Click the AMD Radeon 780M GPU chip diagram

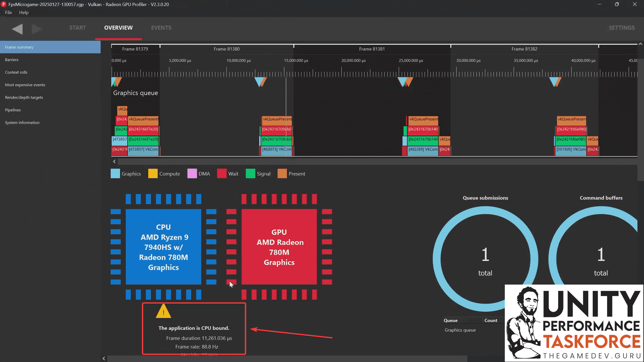click(x=279, y=247)
